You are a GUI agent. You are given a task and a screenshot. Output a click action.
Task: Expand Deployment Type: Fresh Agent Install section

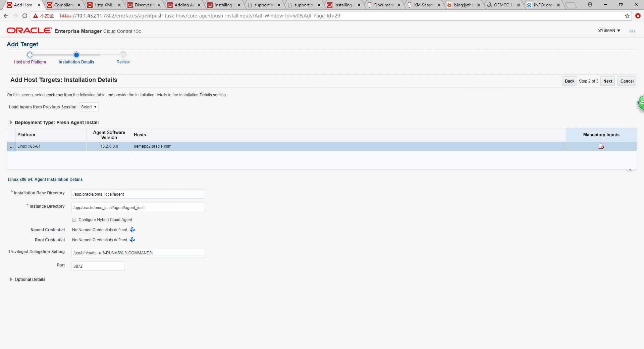tap(11, 122)
